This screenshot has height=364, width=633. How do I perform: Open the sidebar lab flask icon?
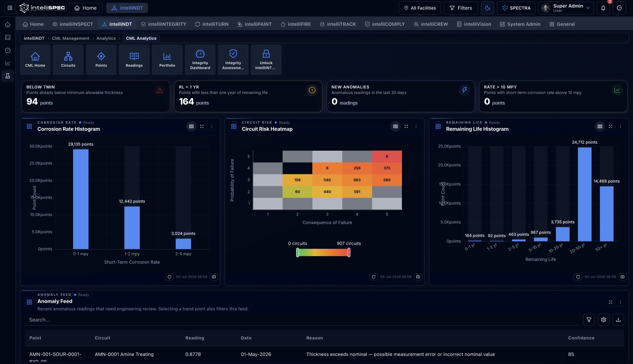pyautogui.click(x=8, y=76)
